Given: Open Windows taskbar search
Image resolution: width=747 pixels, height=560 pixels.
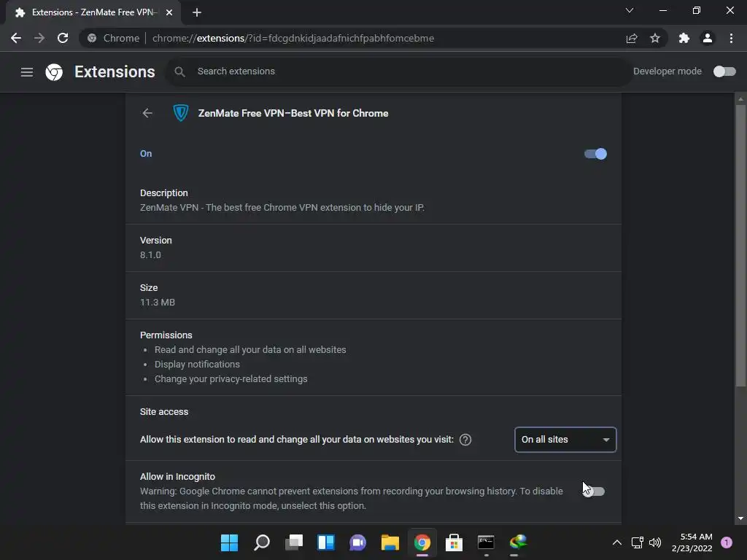Looking at the screenshot, I should click(262, 542).
